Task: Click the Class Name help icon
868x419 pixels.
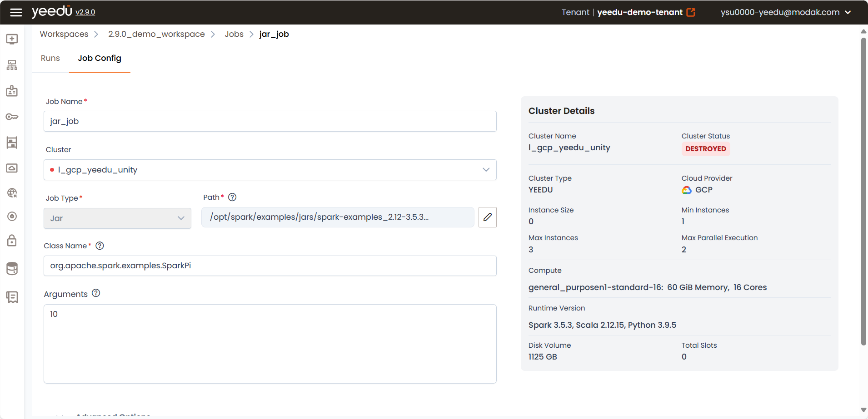Action: [100, 246]
